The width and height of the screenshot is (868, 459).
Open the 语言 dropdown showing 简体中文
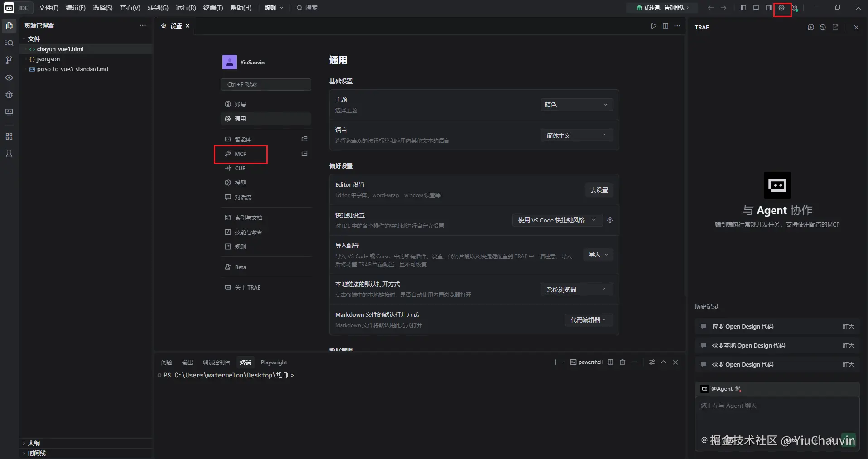(x=577, y=135)
